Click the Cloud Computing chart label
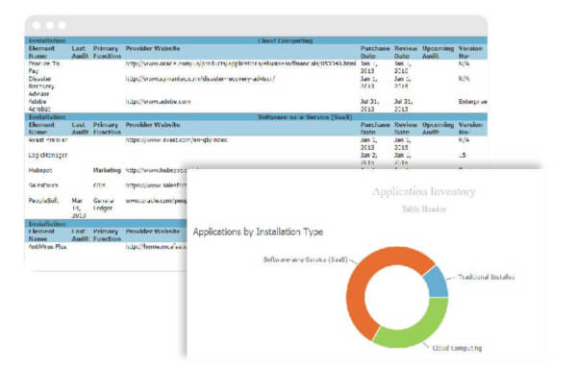 pyautogui.click(x=457, y=348)
